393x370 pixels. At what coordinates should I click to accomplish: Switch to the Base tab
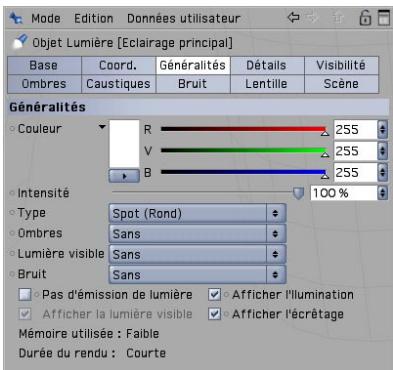(44, 65)
